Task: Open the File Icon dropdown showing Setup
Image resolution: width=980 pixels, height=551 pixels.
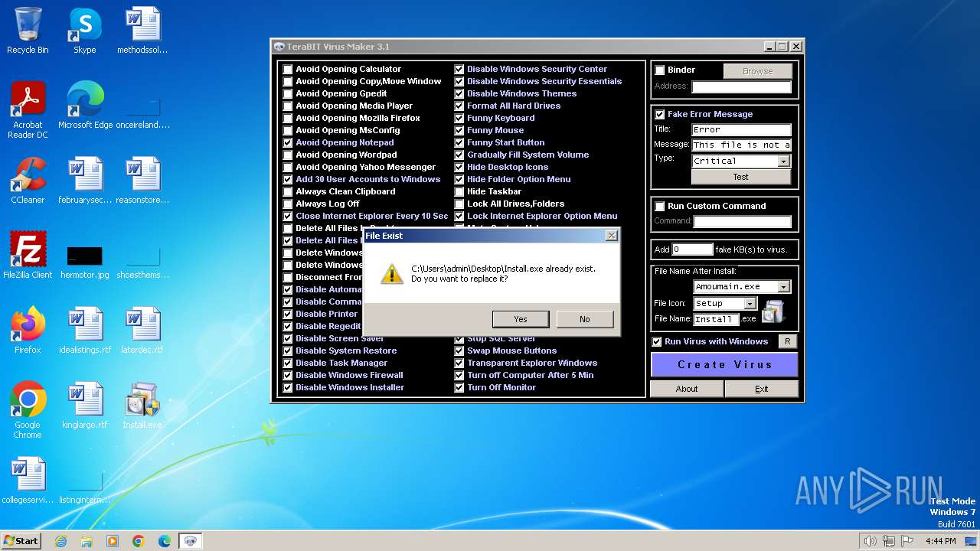Action: coord(750,304)
